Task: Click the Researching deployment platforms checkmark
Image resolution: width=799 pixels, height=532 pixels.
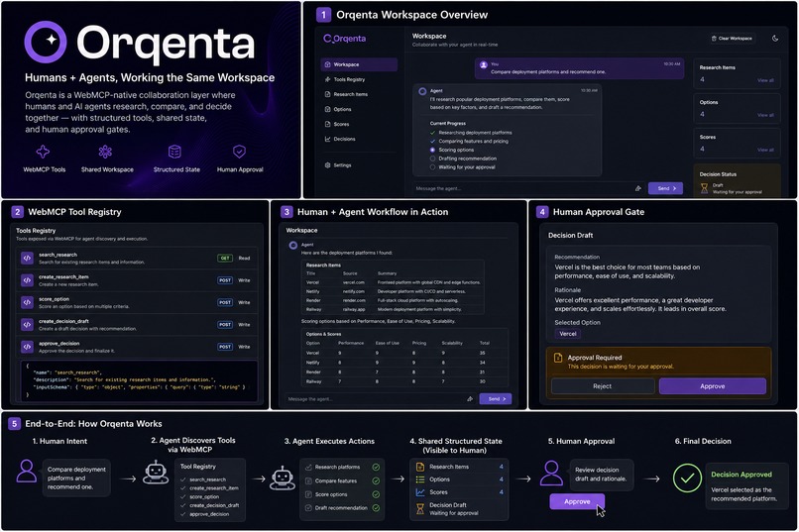Action: point(432,133)
